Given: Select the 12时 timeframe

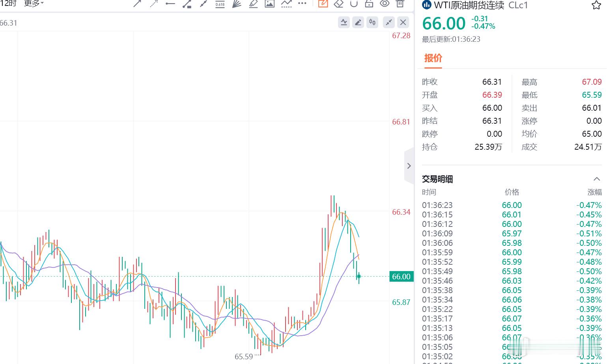Looking at the screenshot, I should [x=8, y=4].
